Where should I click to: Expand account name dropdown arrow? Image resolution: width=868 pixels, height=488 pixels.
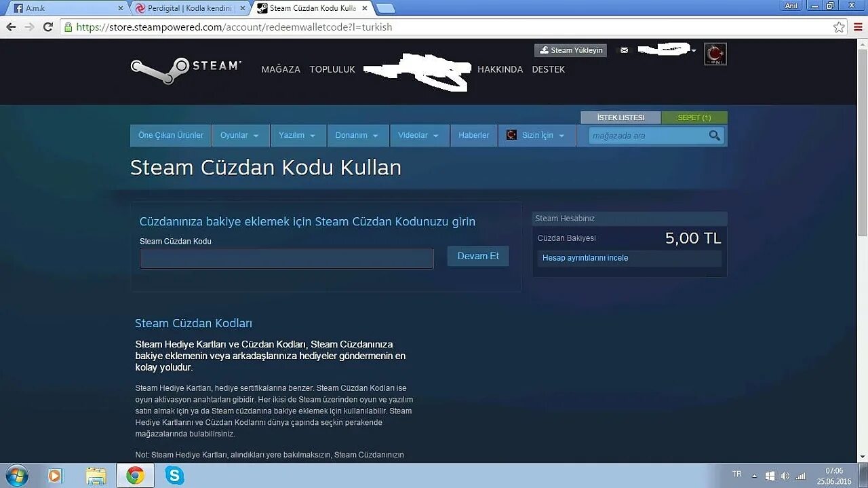(x=694, y=51)
